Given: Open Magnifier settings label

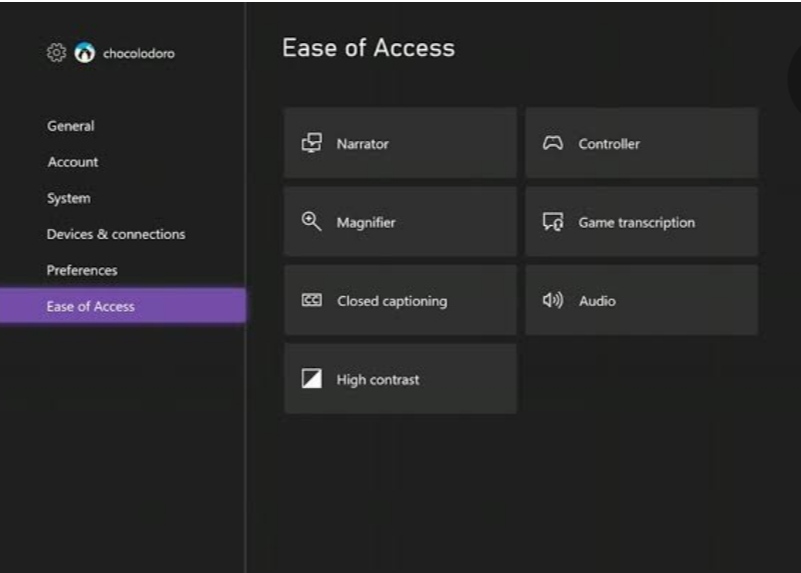Looking at the screenshot, I should (366, 223).
